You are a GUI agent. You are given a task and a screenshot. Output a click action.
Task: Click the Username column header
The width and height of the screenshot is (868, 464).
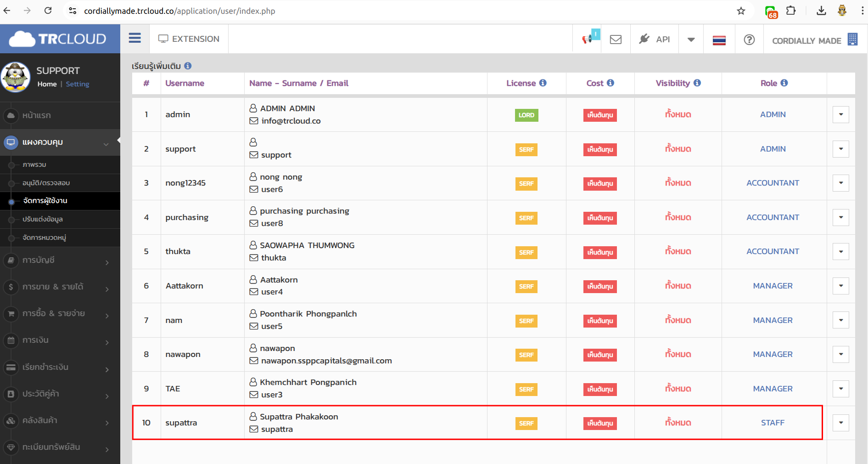pyautogui.click(x=185, y=83)
